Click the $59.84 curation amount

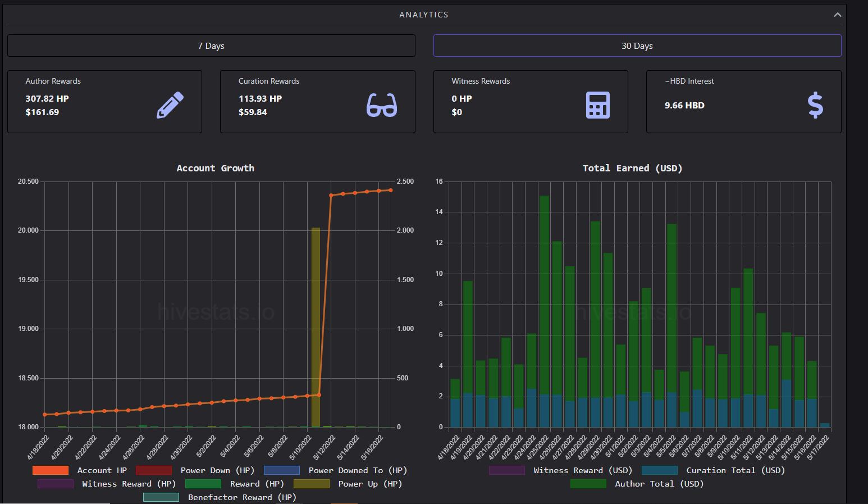pos(253,112)
